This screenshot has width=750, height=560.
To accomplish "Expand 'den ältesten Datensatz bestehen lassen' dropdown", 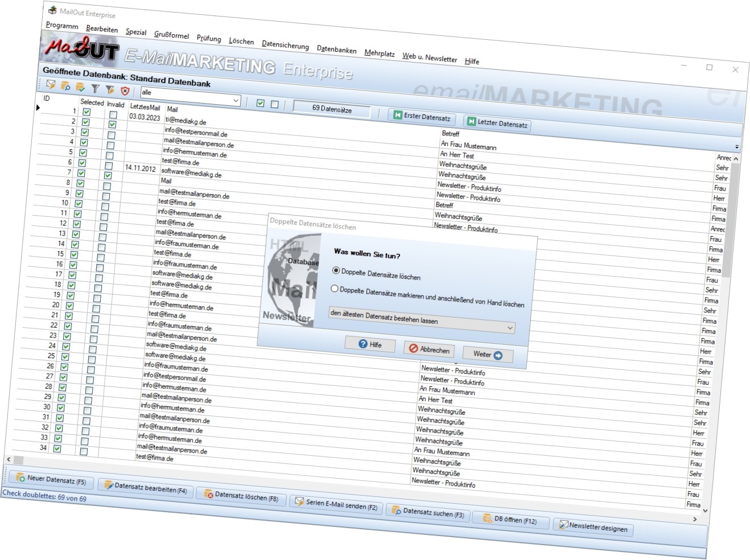I will (510, 328).
